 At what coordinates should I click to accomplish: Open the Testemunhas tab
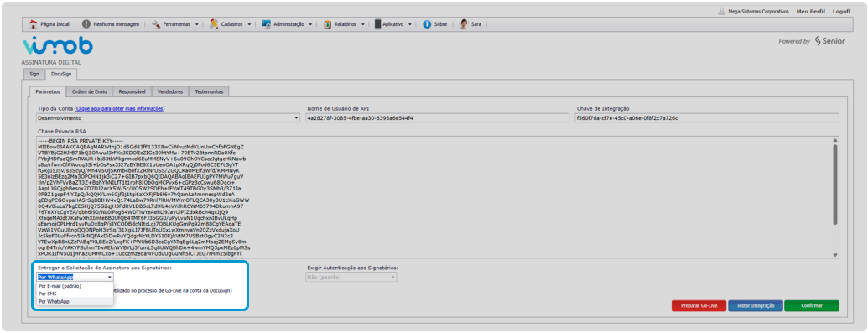click(210, 91)
